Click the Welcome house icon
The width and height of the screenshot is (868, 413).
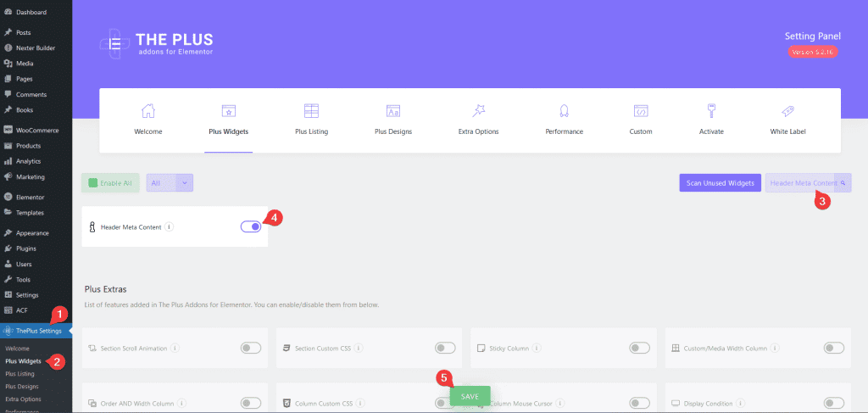(x=148, y=111)
